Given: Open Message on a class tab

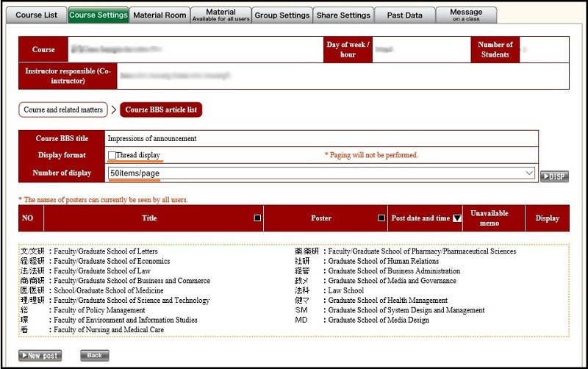Looking at the screenshot, I should click(x=466, y=15).
